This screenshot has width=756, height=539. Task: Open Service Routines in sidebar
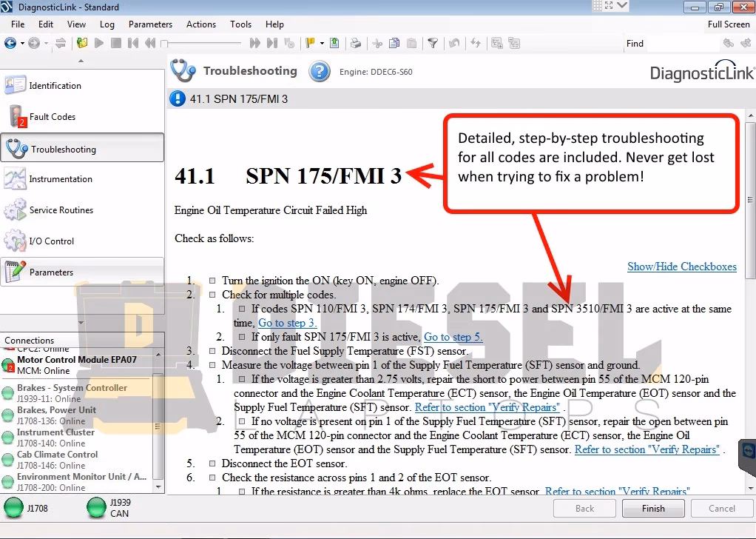point(61,210)
